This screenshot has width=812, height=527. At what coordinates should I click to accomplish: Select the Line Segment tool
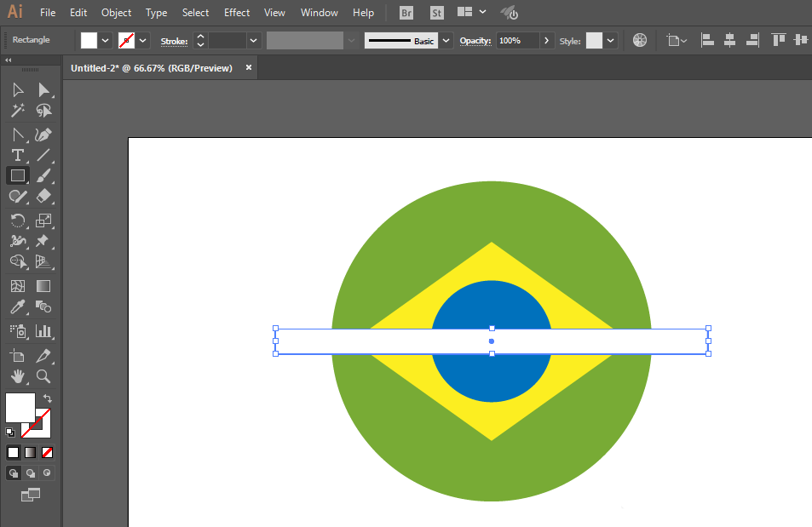click(43, 155)
